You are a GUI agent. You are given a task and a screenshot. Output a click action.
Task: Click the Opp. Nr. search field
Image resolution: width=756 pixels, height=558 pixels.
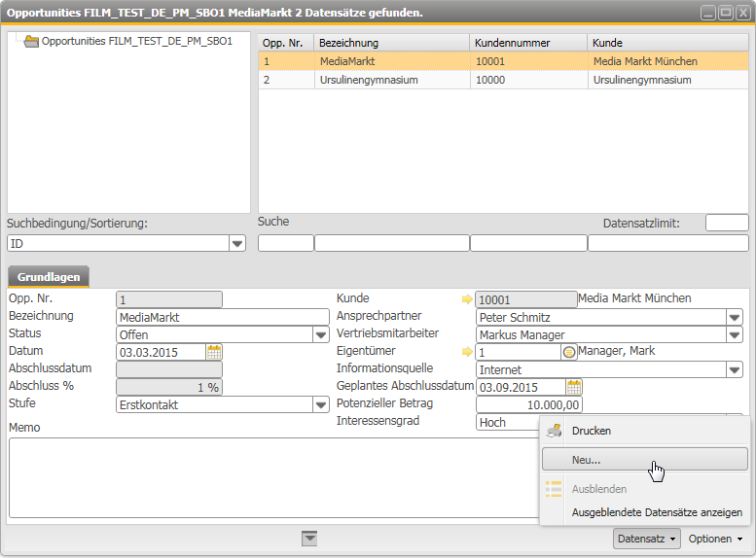286,243
